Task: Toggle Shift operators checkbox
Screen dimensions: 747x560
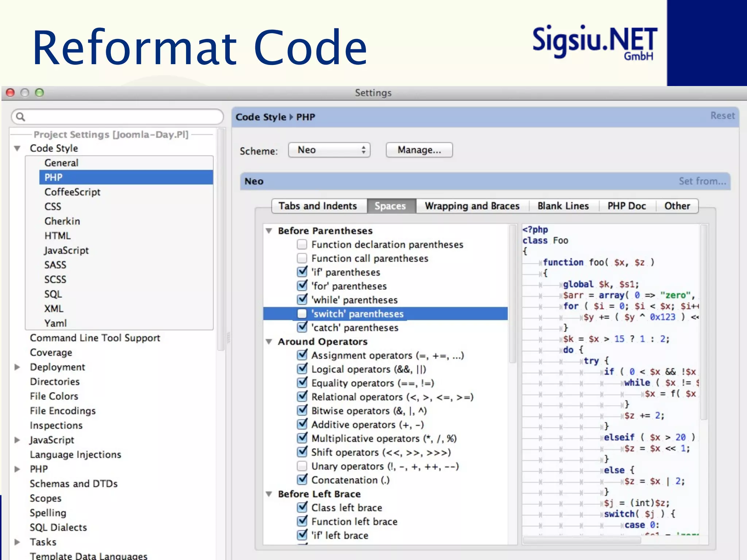Action: [302, 452]
